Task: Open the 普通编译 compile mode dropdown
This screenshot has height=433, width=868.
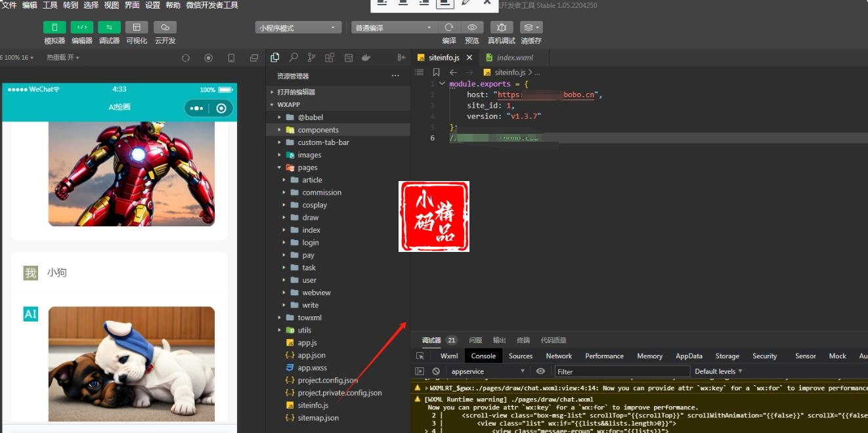Action: point(394,28)
